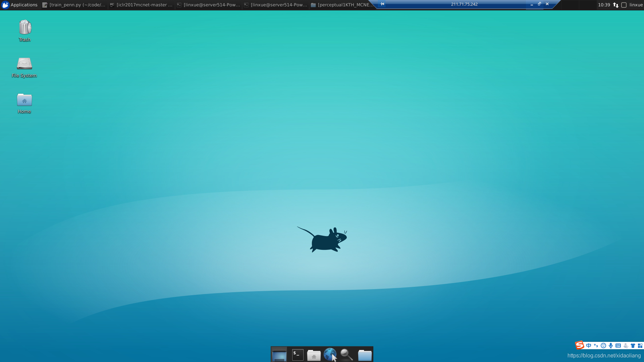The image size is (644, 362).
Task: Click the 10:39 clock in the panel
Action: [x=604, y=5]
